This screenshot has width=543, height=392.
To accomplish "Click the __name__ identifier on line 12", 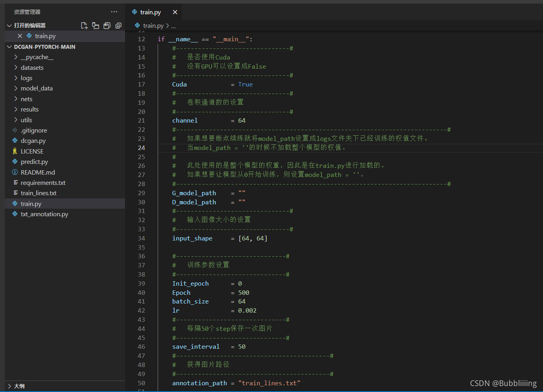I will (183, 39).
